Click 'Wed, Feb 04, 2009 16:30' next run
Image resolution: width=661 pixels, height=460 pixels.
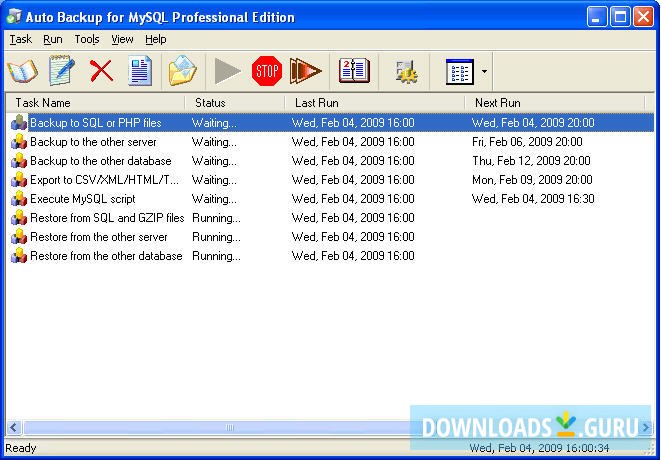coord(533,199)
